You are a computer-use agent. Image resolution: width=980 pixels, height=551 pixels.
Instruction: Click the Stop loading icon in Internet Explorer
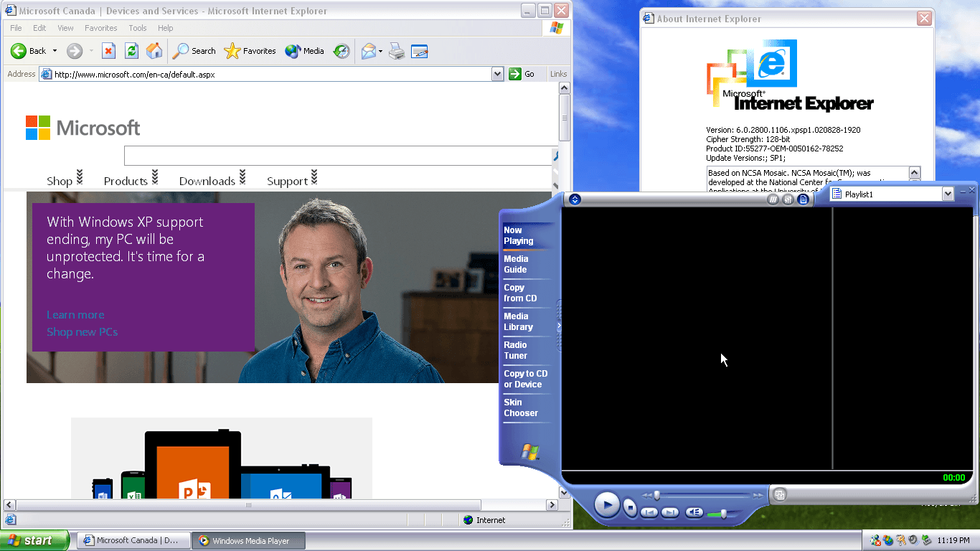pos(108,51)
